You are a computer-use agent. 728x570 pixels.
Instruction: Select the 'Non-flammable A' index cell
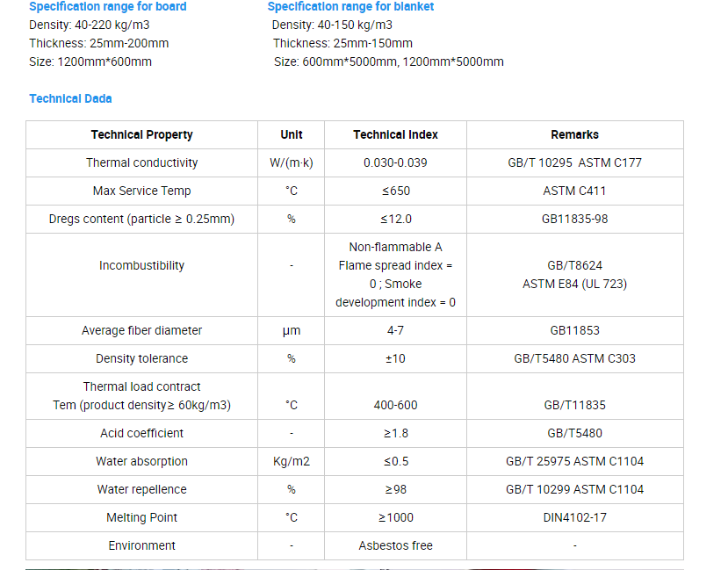click(395, 275)
